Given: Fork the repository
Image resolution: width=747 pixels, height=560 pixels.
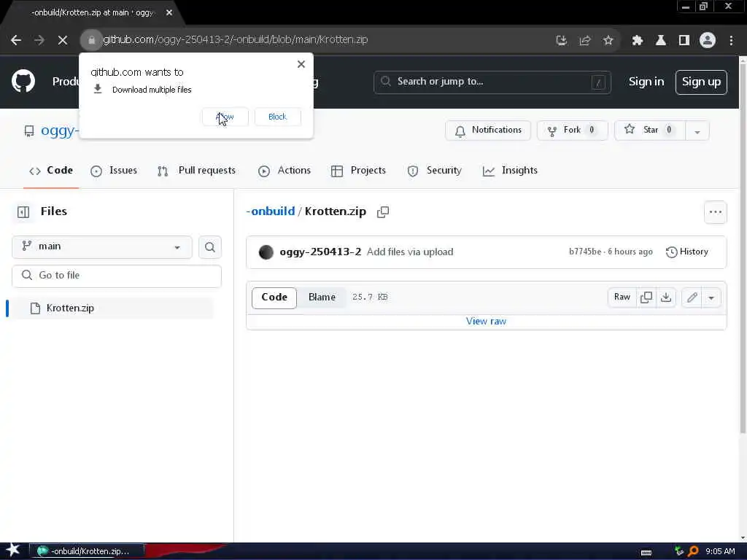Looking at the screenshot, I should pyautogui.click(x=573, y=131).
